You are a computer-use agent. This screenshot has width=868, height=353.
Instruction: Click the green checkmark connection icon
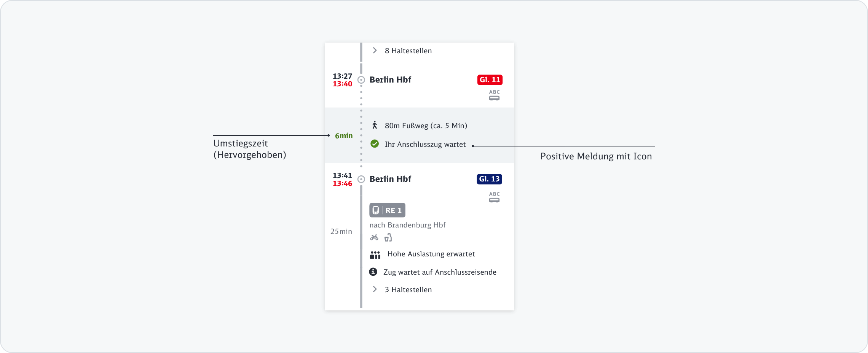click(375, 144)
